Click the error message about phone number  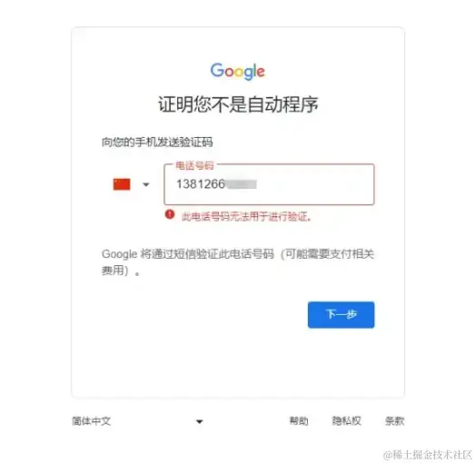(x=246, y=217)
